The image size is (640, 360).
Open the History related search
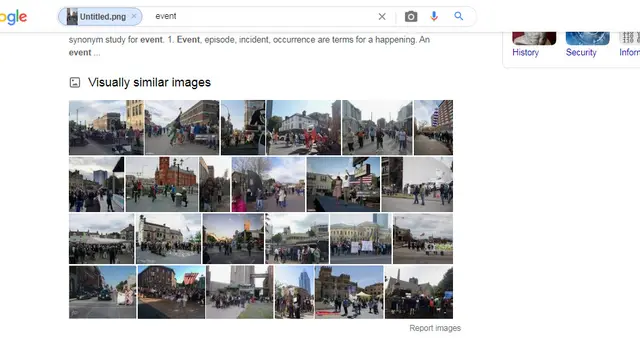tap(525, 52)
